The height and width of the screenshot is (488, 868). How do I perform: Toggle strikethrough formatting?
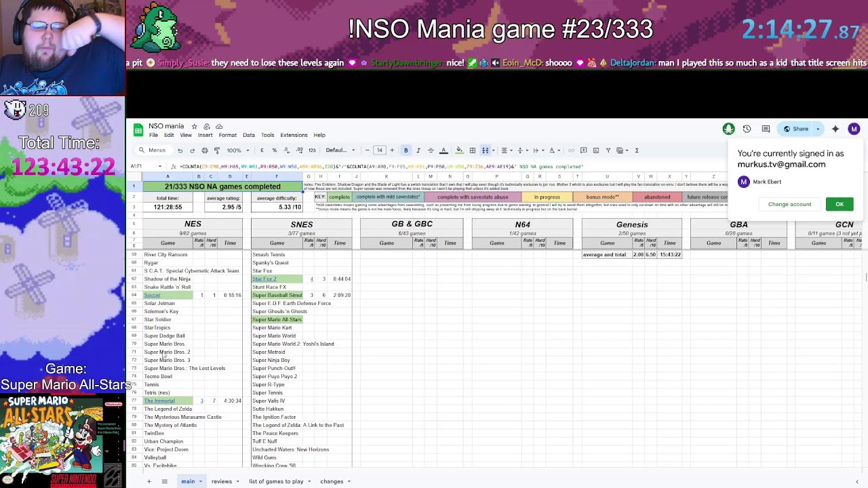coord(430,150)
